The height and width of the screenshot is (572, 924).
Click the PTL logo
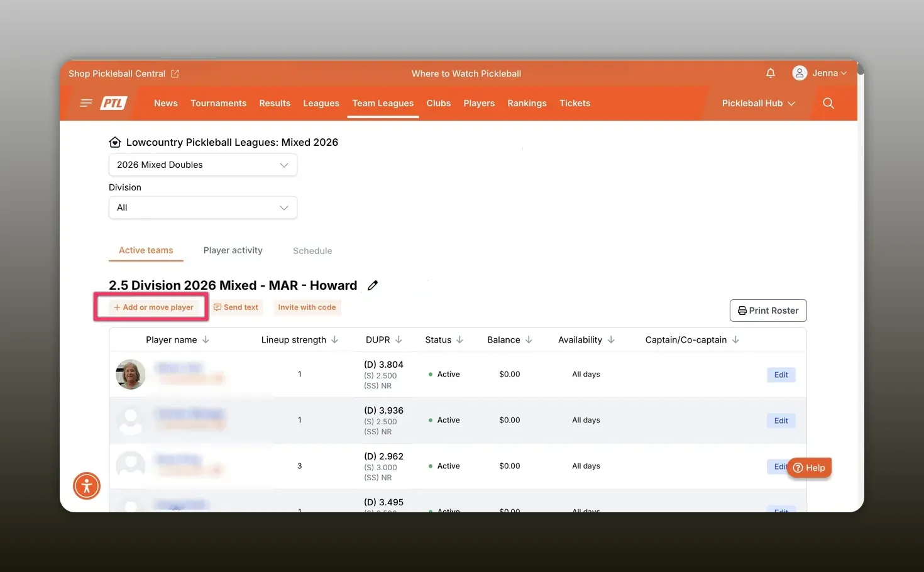point(114,103)
